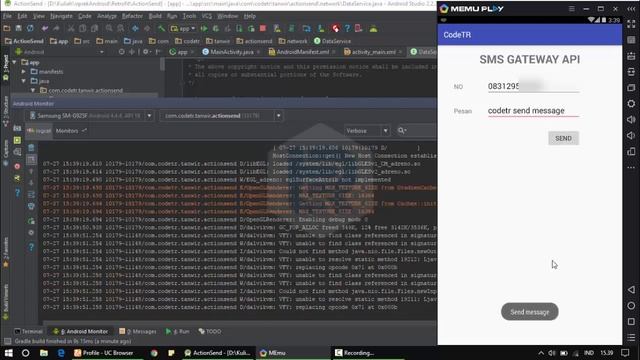Viewport: 640px width, 360px height.
Task: Open the TODO tool window tab
Action: [x=210, y=331]
